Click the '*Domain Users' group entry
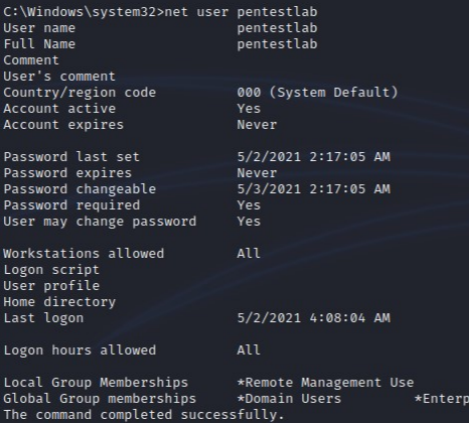Image resolution: width=469 pixels, height=423 pixels. tap(289, 399)
